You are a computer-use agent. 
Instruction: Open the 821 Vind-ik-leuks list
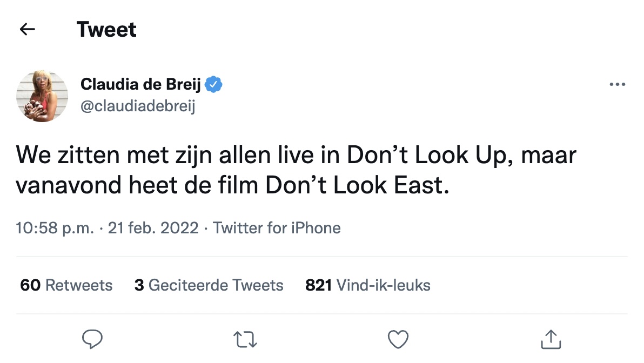click(x=368, y=285)
